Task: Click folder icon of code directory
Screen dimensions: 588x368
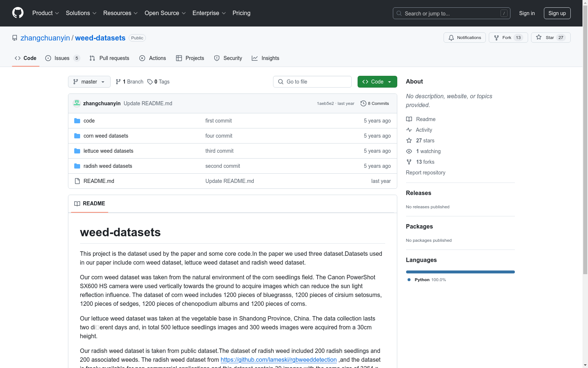Action: 77,121
